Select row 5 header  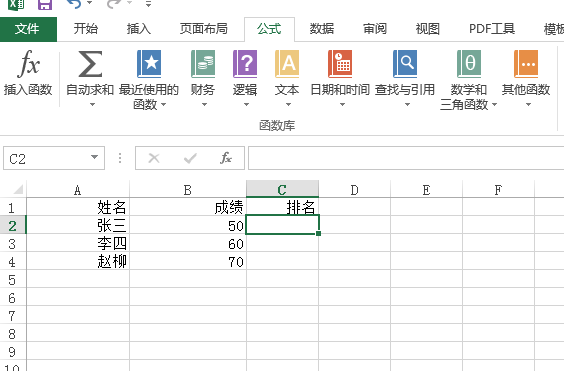click(13, 280)
